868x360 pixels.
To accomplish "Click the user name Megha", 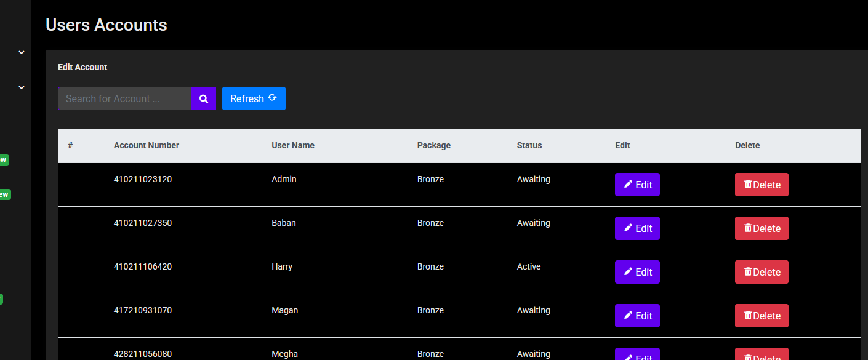I will click(285, 354).
